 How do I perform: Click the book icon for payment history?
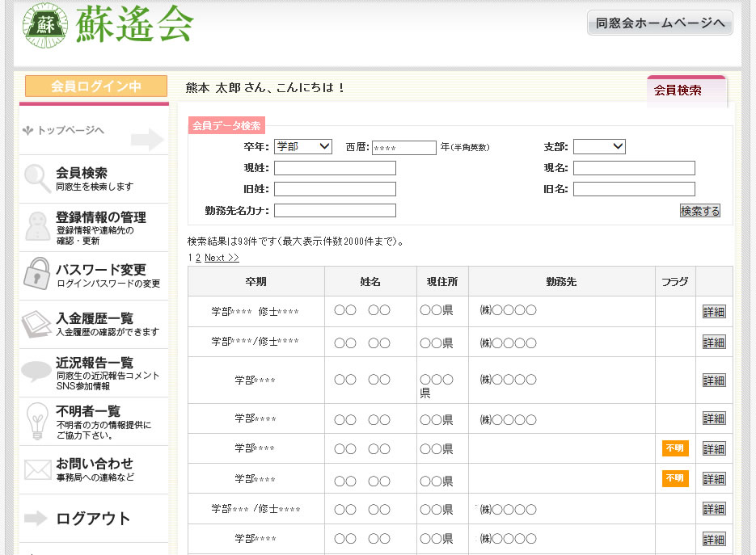click(x=37, y=322)
